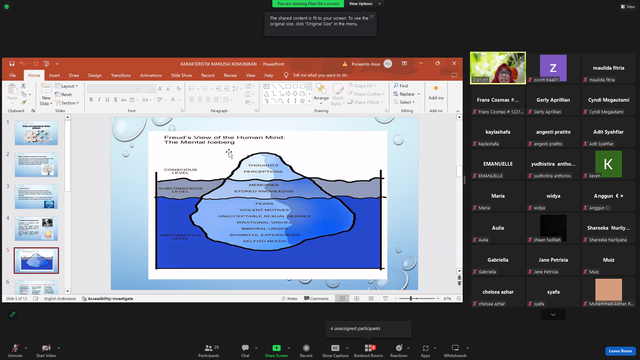This screenshot has width=640, height=360.
Task: Open the Animations ribbon tab
Action: point(151,76)
